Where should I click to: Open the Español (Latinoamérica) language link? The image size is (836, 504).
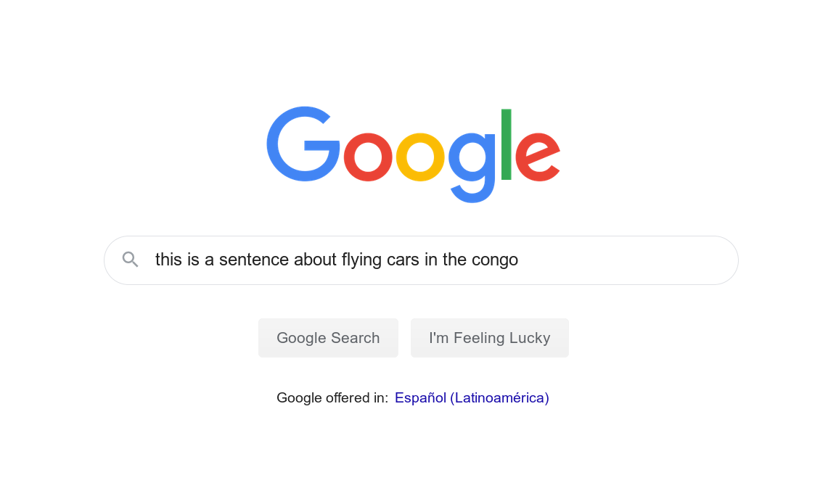click(472, 397)
